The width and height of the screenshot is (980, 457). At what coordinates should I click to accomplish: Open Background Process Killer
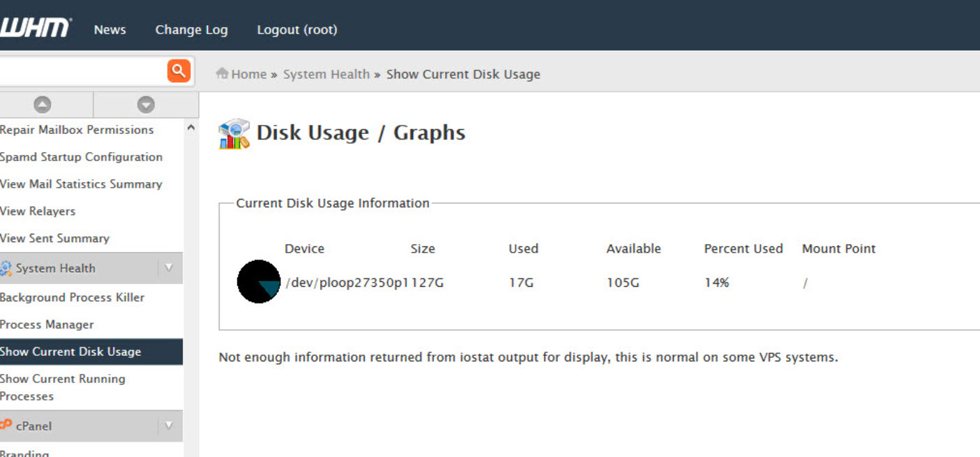click(72, 297)
